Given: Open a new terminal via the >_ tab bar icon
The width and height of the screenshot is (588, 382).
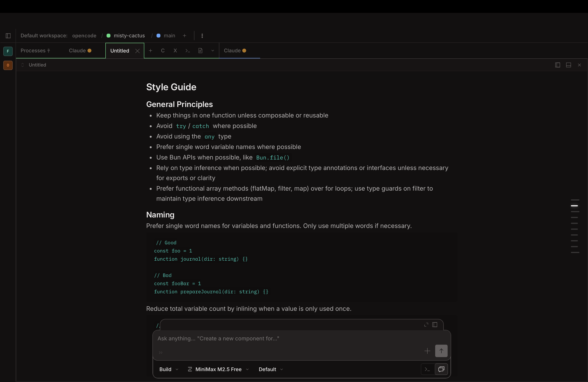Looking at the screenshot, I should coord(188,51).
